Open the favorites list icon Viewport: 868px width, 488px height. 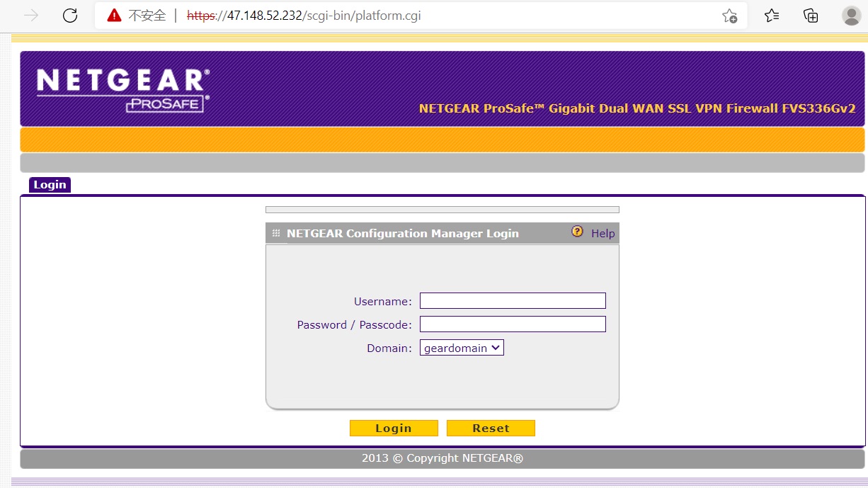[772, 16]
